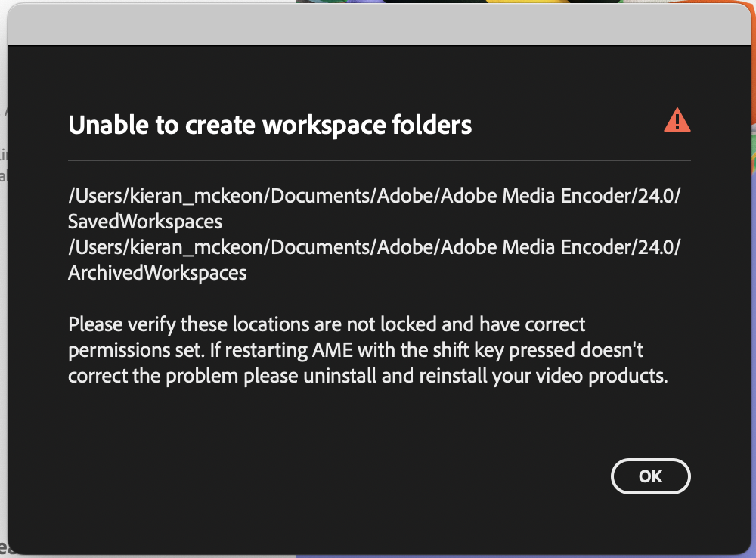Click the "Unable to create workspace folders" heading

tap(270, 125)
